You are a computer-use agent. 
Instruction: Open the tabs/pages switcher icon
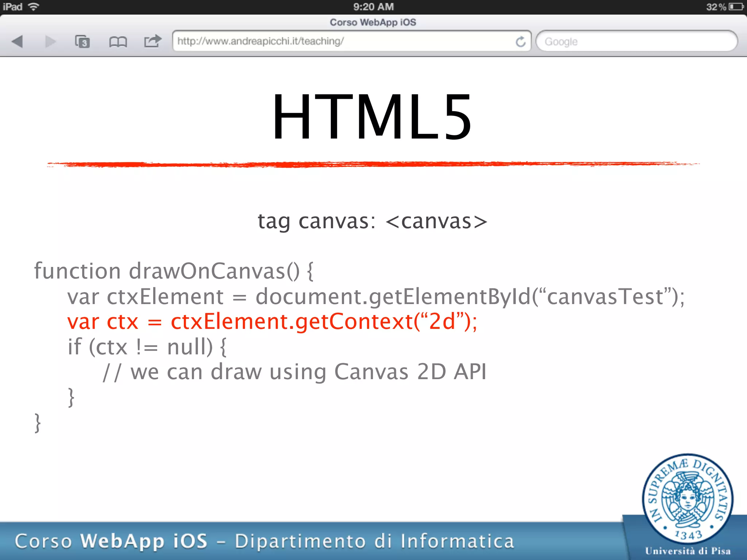[x=82, y=42]
